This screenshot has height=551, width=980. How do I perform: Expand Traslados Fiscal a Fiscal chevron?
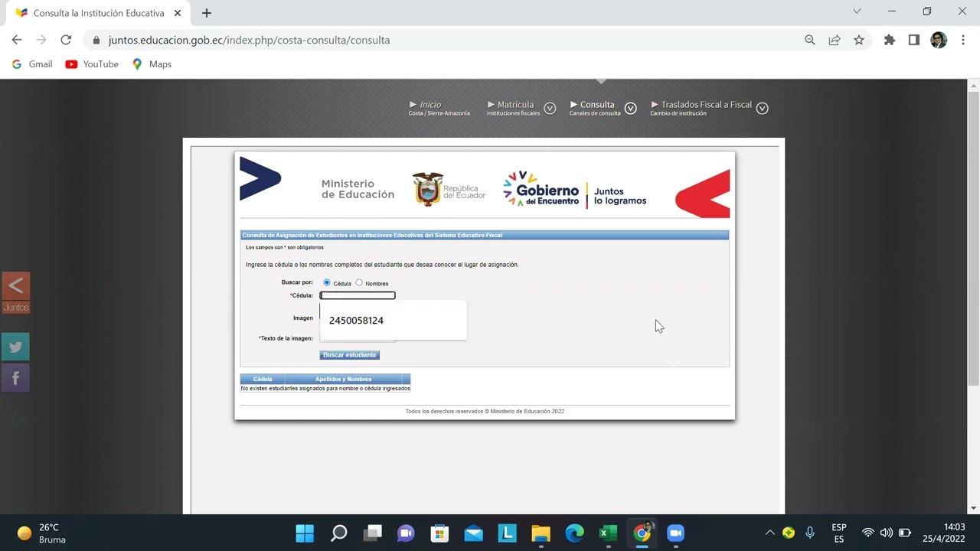click(762, 109)
